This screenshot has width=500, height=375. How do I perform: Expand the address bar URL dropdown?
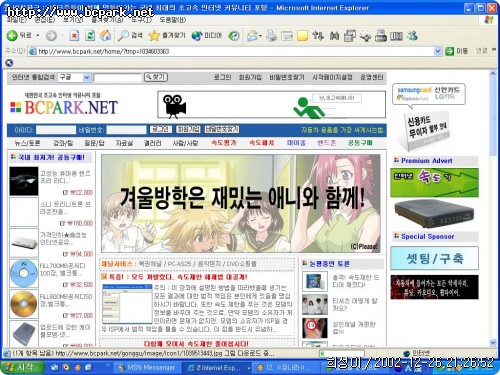[x=438, y=51]
